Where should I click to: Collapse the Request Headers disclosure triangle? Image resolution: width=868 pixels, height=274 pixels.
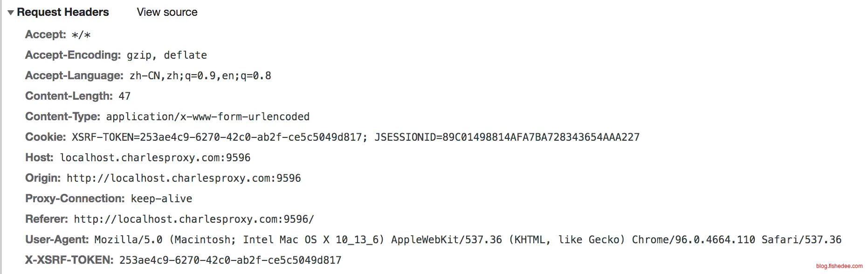[11, 13]
